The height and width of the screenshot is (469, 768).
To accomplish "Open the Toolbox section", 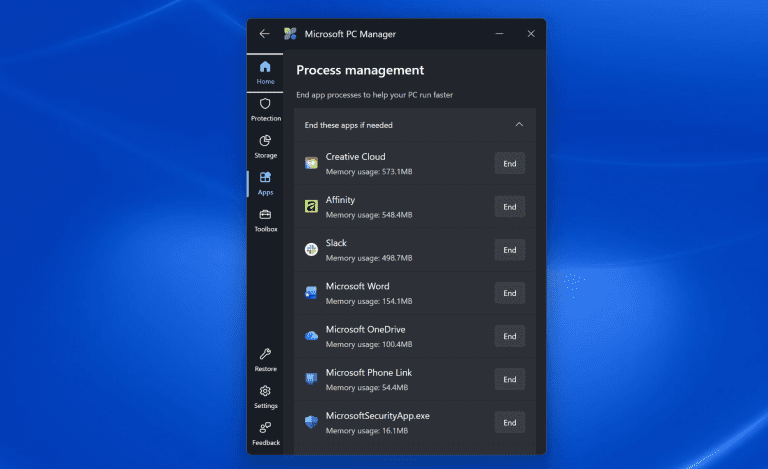I will [265, 220].
